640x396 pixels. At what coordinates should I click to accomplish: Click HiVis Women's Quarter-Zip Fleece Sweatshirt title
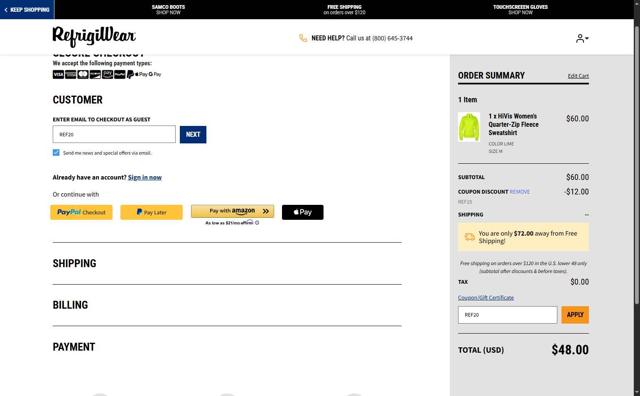click(513, 125)
